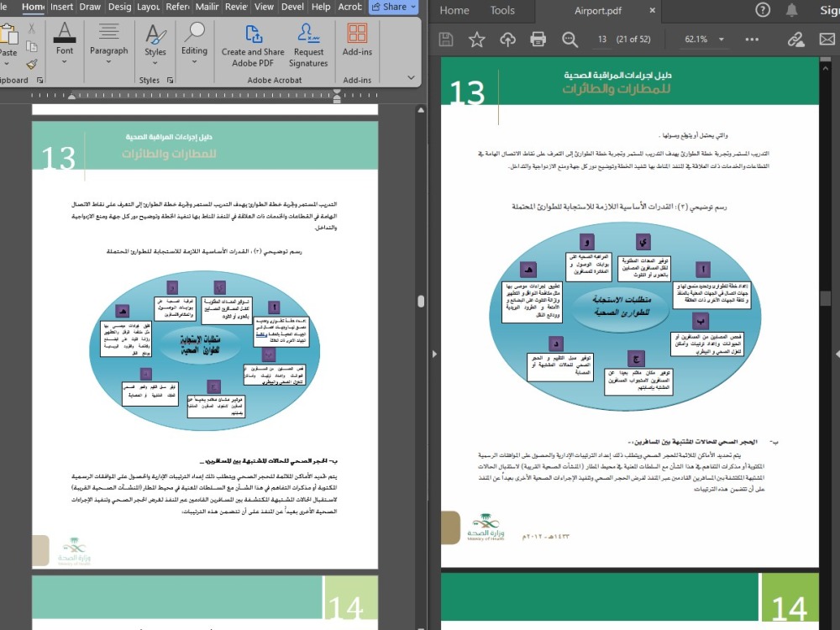Open the Acrobat Tools view
840x630 pixels.
pyautogui.click(x=502, y=10)
